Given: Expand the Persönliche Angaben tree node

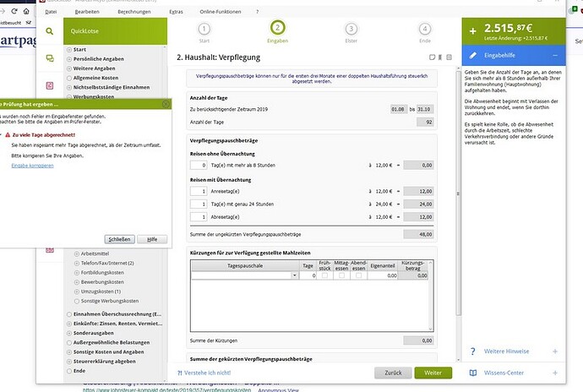Looking at the screenshot, I should (69, 59).
